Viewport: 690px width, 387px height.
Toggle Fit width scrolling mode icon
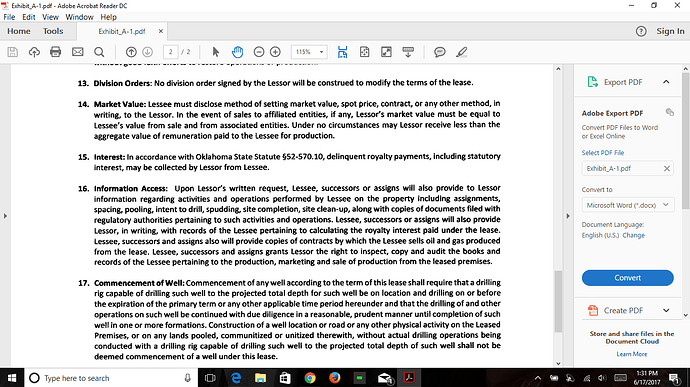pos(342,52)
